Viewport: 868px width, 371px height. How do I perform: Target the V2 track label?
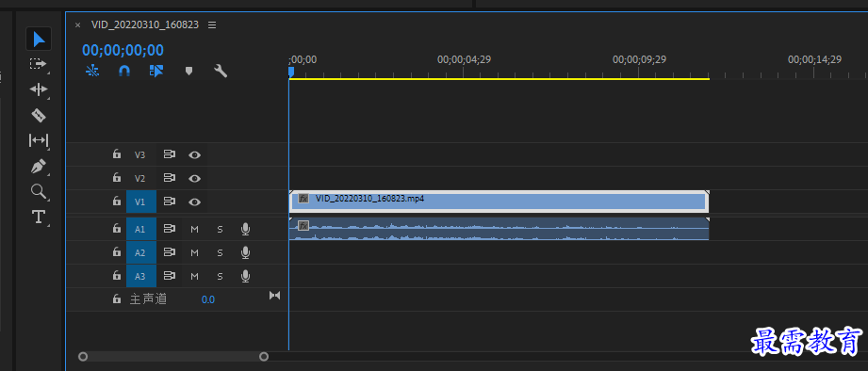(139, 179)
